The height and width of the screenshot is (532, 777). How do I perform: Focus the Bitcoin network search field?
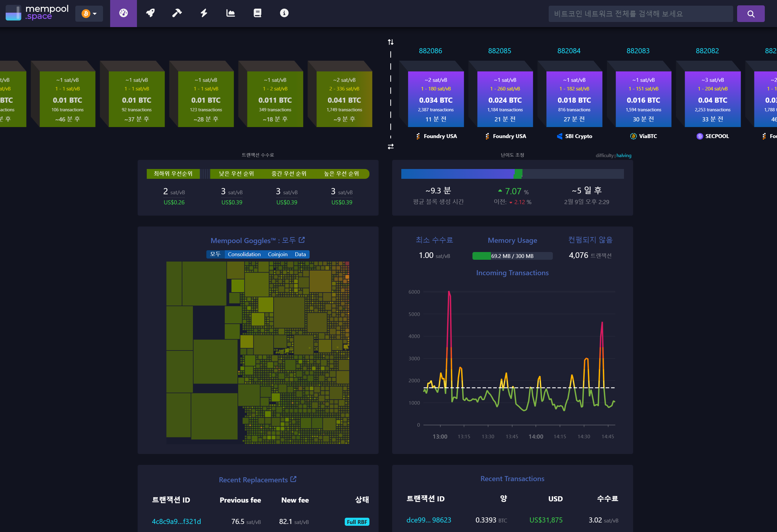[x=640, y=14]
